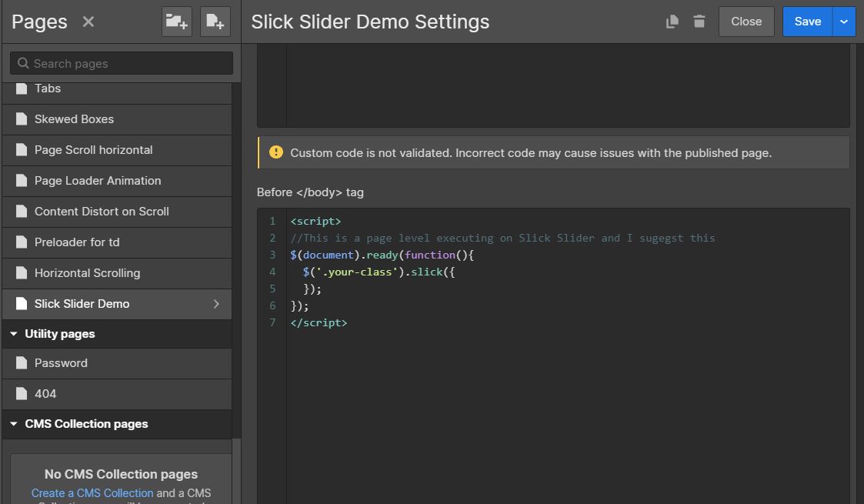864x504 pixels.
Task: Click the search magnifier icon
Action: pyautogui.click(x=23, y=63)
